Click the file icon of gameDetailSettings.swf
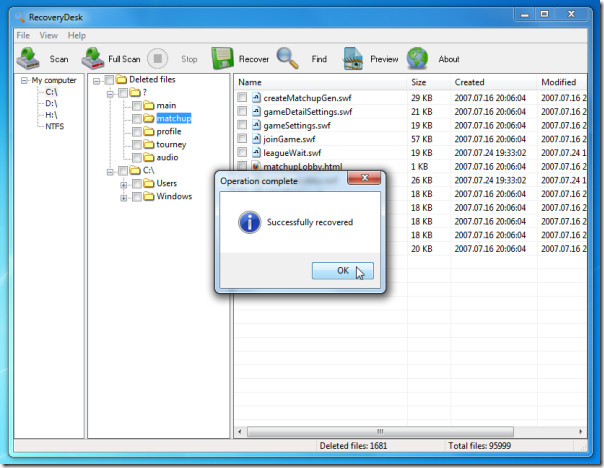The height and width of the screenshot is (468, 604). [256, 112]
